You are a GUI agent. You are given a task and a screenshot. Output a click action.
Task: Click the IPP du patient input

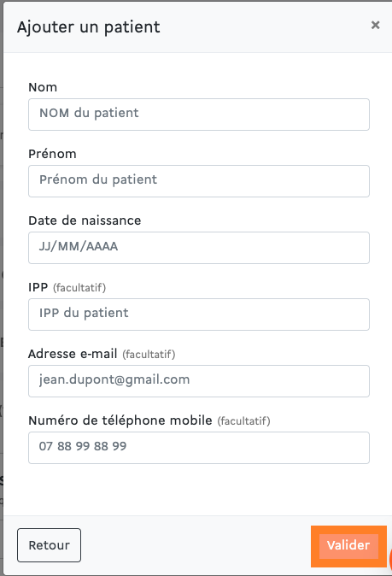(x=199, y=314)
